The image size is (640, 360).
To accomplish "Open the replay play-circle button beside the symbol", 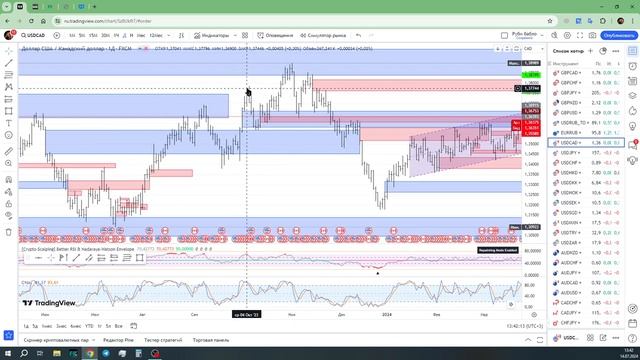I will click(x=57, y=36).
